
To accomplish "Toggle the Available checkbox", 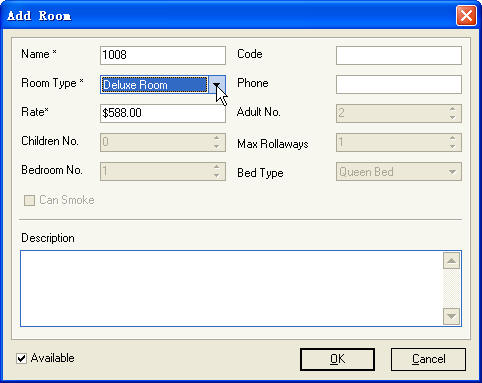I will [x=22, y=359].
